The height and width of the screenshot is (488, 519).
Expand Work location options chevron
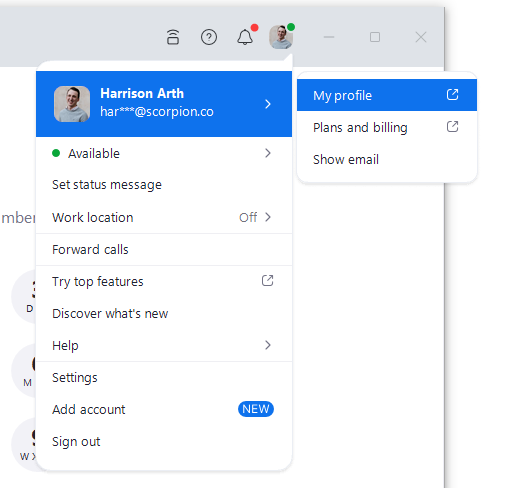[268, 217]
